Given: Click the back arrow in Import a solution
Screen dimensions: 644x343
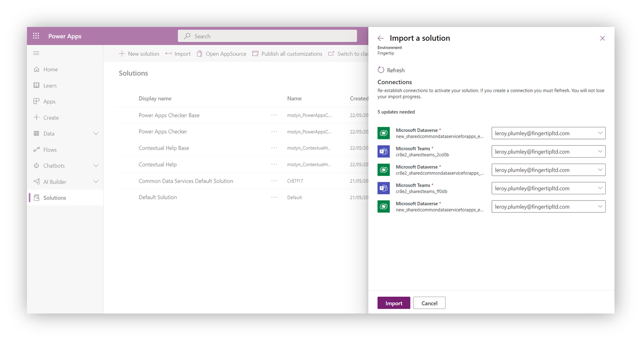Looking at the screenshot, I should pyautogui.click(x=381, y=38).
